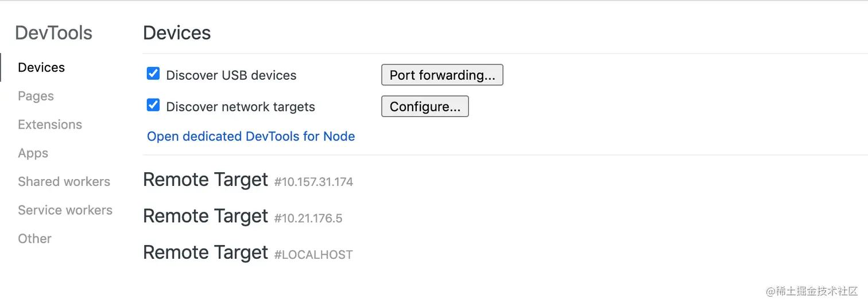Open Apps in the sidebar
This screenshot has height=307, width=868.
33,153
